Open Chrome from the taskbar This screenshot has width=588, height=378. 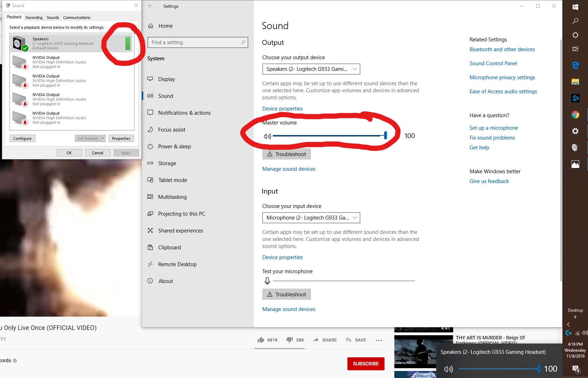click(575, 115)
